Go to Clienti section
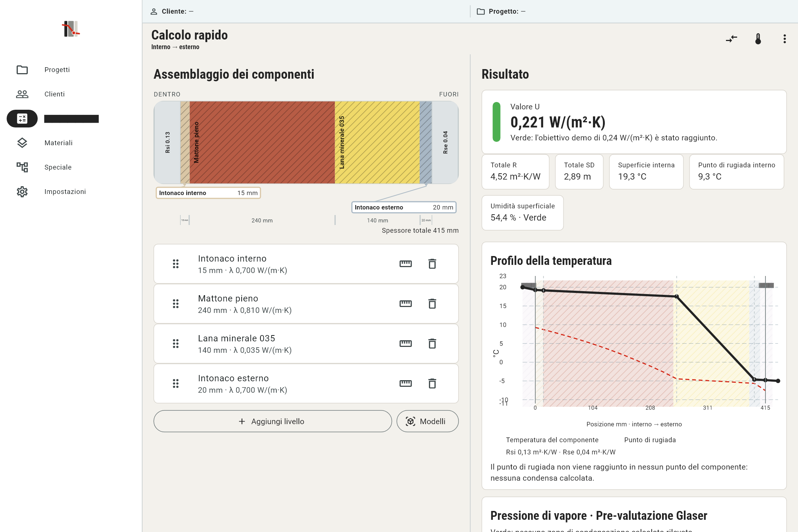Viewport: 798px width, 532px height. 54,94
